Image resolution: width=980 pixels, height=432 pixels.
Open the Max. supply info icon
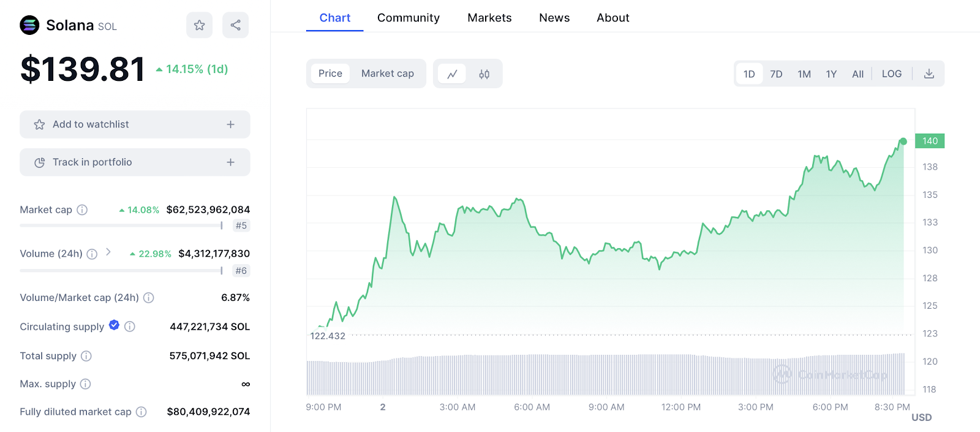click(86, 384)
